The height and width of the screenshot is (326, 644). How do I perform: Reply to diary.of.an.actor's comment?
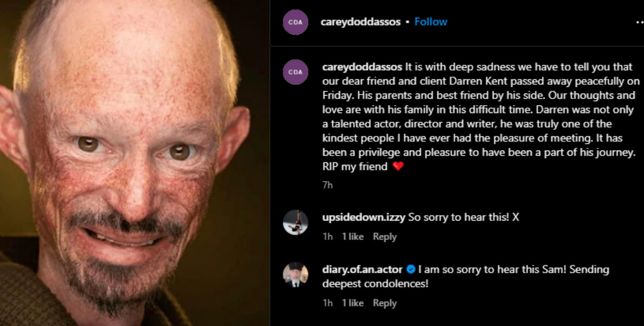tap(385, 303)
